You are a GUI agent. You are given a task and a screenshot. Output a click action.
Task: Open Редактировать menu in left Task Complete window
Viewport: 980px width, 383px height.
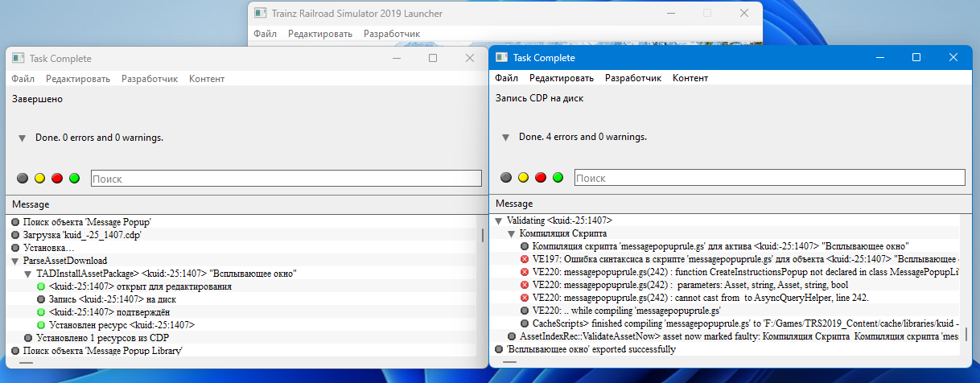(78, 79)
